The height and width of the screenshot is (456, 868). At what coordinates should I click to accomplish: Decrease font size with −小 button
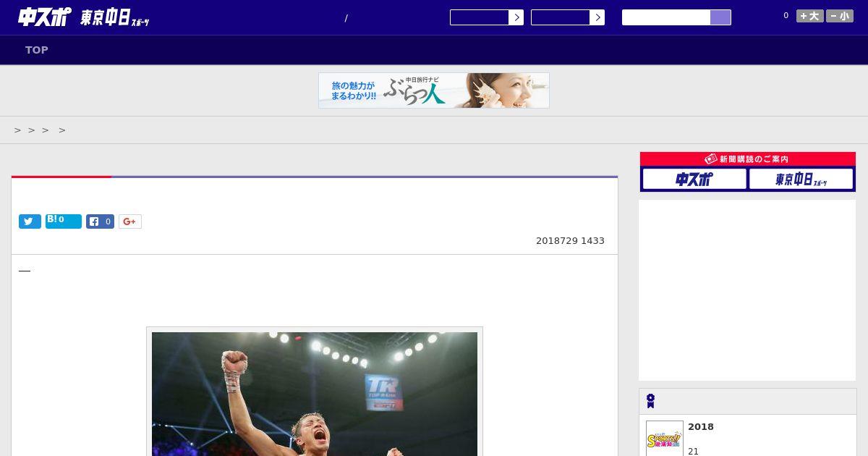coord(840,16)
